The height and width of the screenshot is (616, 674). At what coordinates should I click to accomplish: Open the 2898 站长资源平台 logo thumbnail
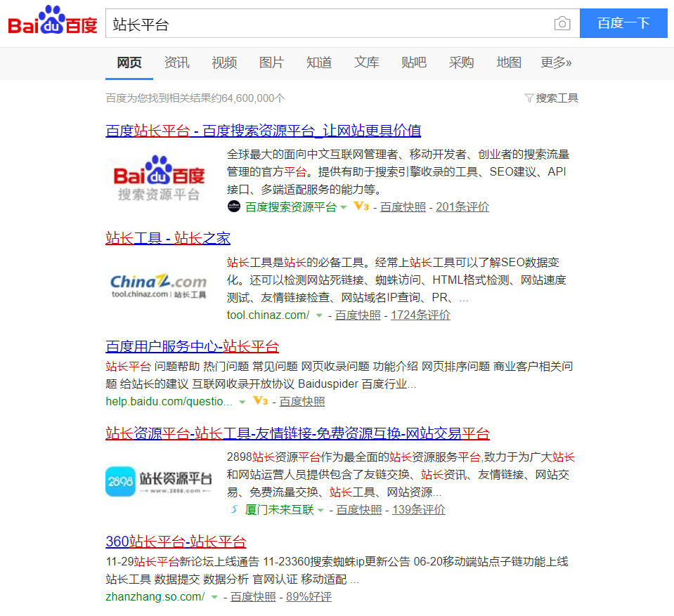tap(159, 480)
